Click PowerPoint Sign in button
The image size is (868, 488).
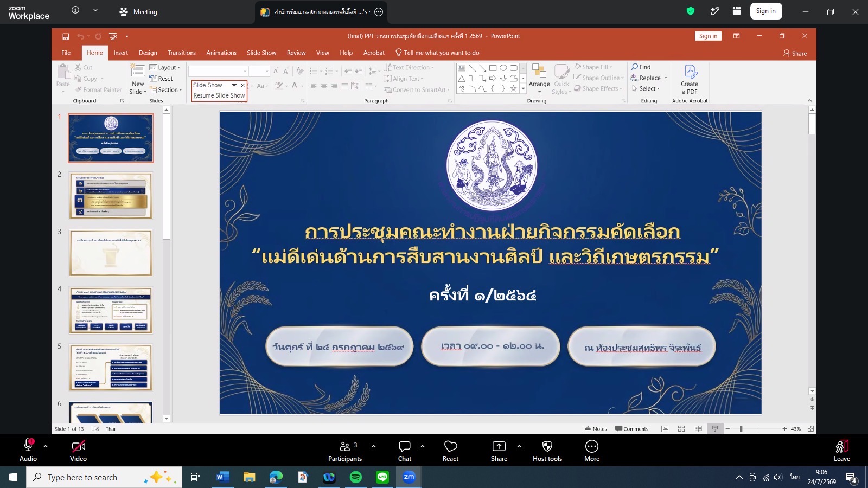708,36
